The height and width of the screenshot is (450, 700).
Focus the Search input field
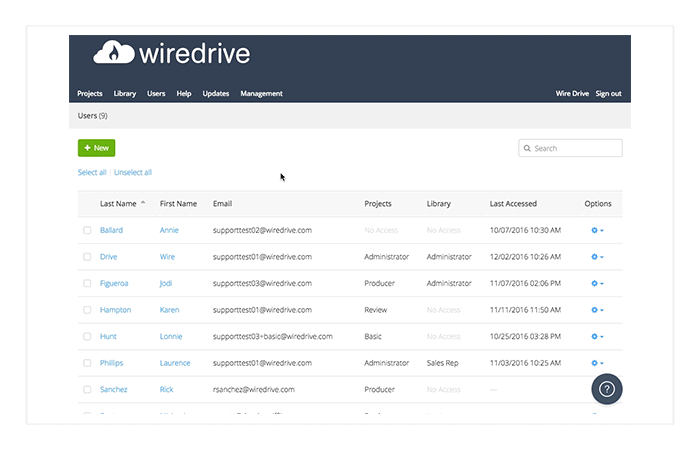pos(570,148)
